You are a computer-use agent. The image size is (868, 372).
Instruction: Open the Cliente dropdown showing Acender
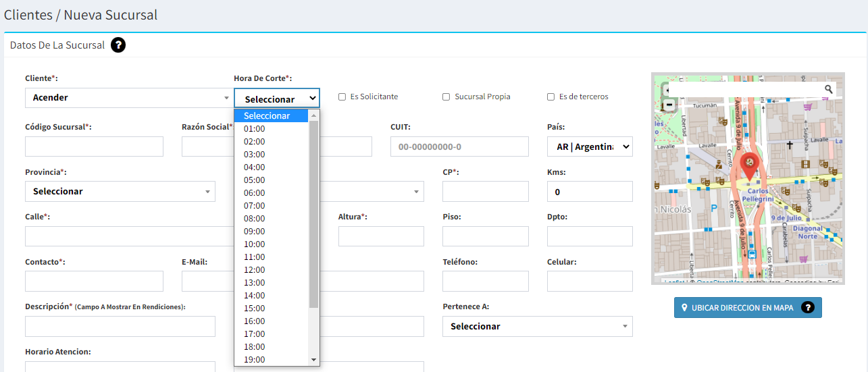click(128, 98)
